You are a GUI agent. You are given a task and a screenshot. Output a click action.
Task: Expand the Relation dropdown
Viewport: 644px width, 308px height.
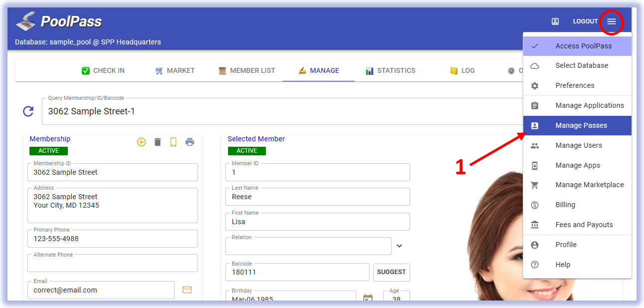(399, 246)
